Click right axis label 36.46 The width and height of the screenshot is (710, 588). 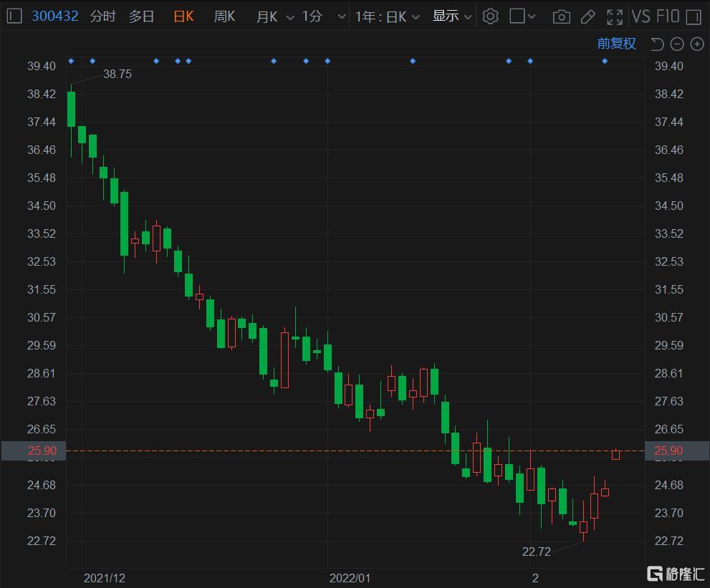(x=668, y=150)
